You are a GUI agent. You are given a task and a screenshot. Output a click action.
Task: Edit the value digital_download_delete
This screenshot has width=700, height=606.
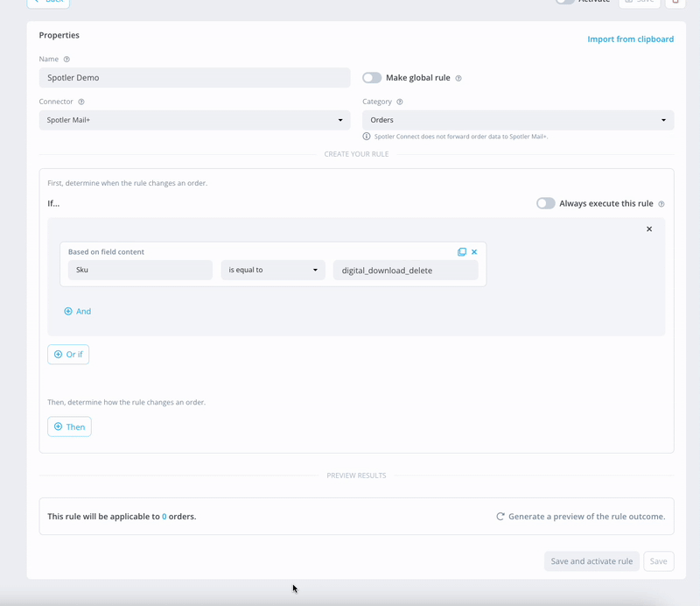[405, 270]
